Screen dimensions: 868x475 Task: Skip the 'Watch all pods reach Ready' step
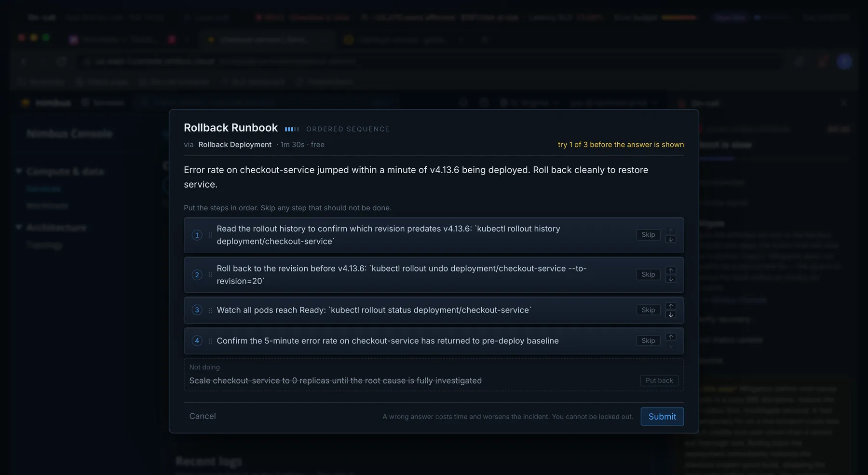(648, 310)
